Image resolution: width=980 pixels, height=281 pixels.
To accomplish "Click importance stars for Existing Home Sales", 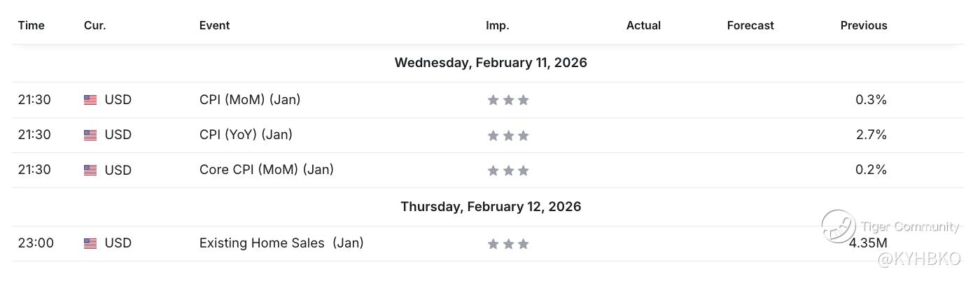I will 508,243.
